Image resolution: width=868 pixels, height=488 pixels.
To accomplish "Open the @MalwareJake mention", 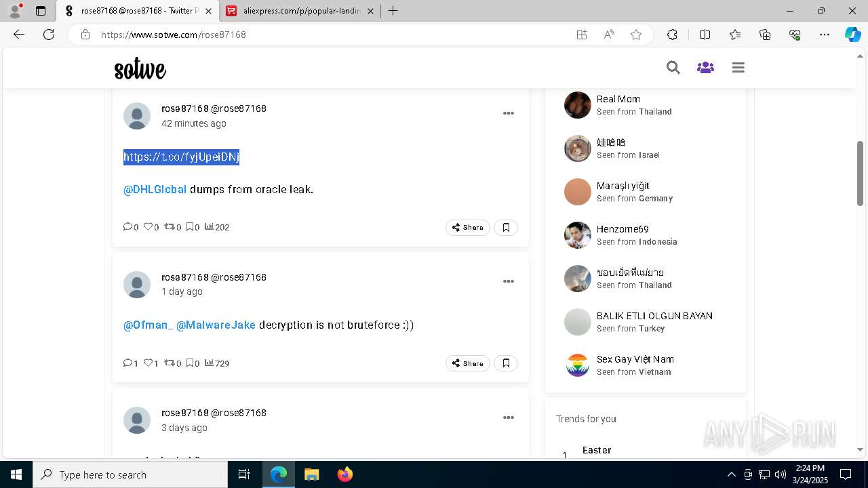I will click(x=216, y=325).
